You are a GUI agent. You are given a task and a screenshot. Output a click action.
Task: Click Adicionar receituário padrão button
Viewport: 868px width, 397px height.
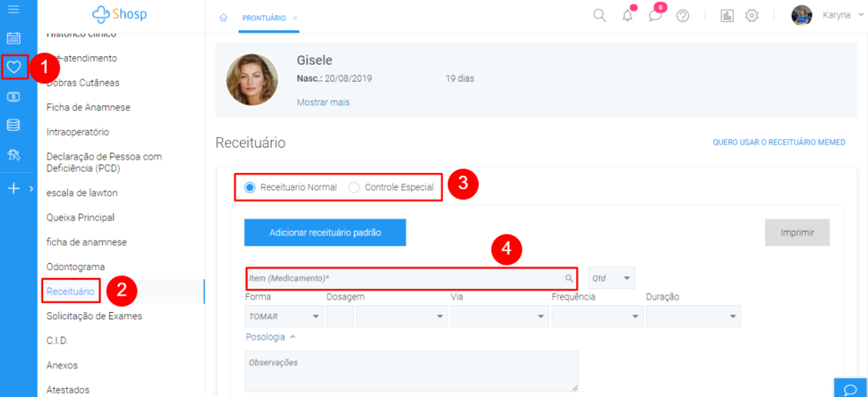pyautogui.click(x=325, y=233)
